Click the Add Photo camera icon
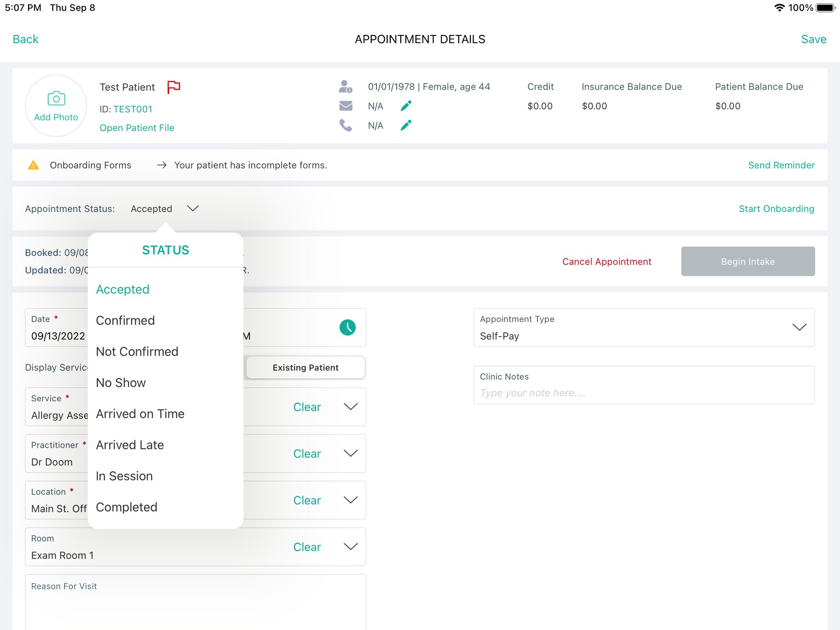Image resolution: width=840 pixels, height=630 pixels. pyautogui.click(x=56, y=99)
